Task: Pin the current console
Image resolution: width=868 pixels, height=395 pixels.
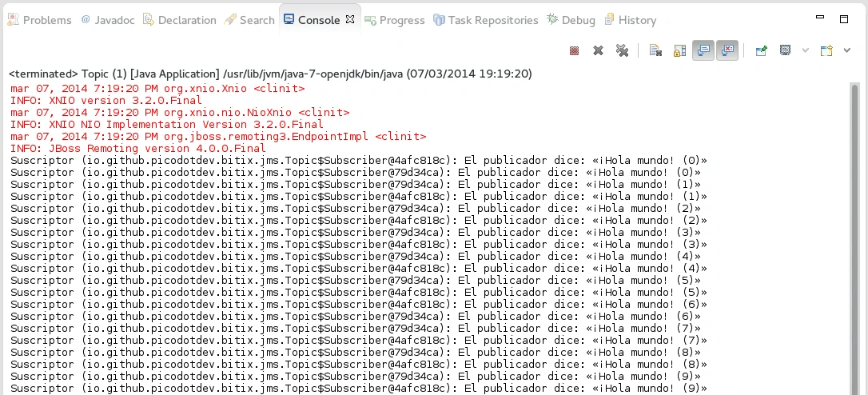Action: click(x=761, y=51)
